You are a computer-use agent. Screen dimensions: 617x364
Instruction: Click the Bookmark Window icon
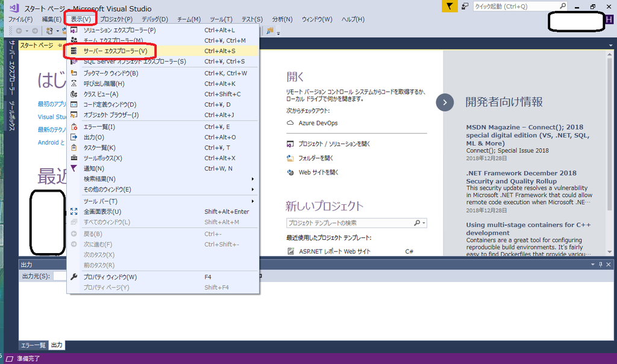74,73
